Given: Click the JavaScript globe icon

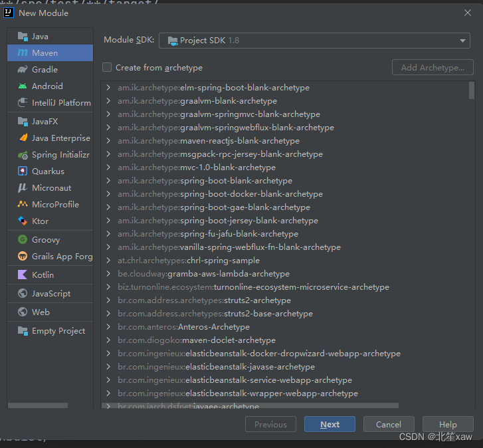Looking at the screenshot, I should 23,293.
